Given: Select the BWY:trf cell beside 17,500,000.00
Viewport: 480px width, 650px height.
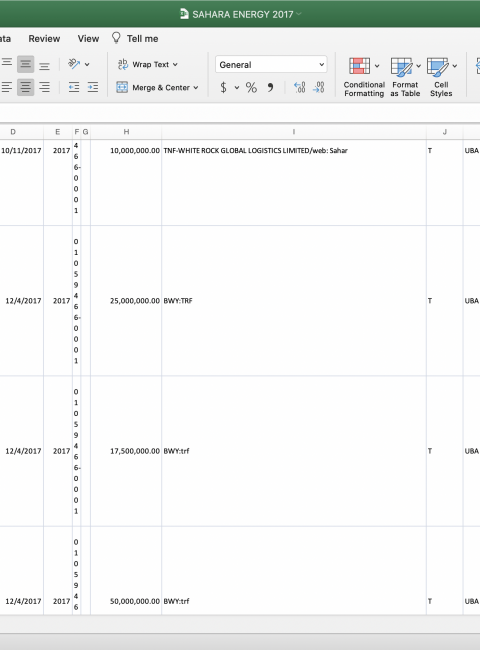Looking at the screenshot, I should pos(294,451).
